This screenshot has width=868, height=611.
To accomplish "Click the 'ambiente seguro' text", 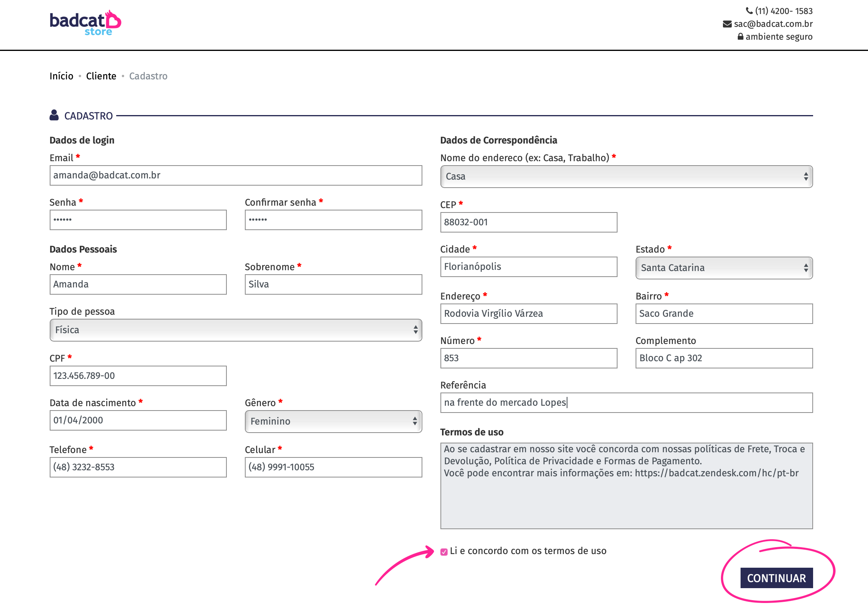I will tap(779, 37).
